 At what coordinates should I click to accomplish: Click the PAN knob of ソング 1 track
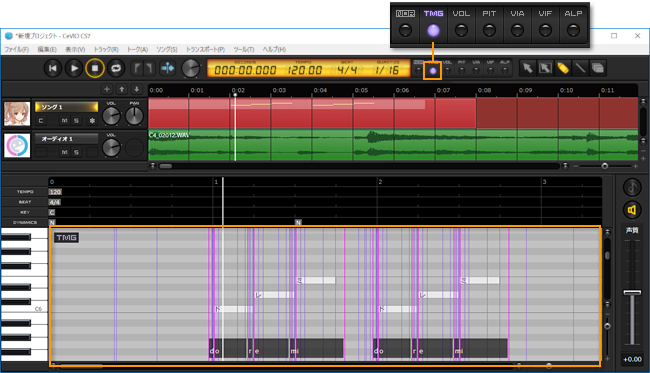(x=134, y=116)
